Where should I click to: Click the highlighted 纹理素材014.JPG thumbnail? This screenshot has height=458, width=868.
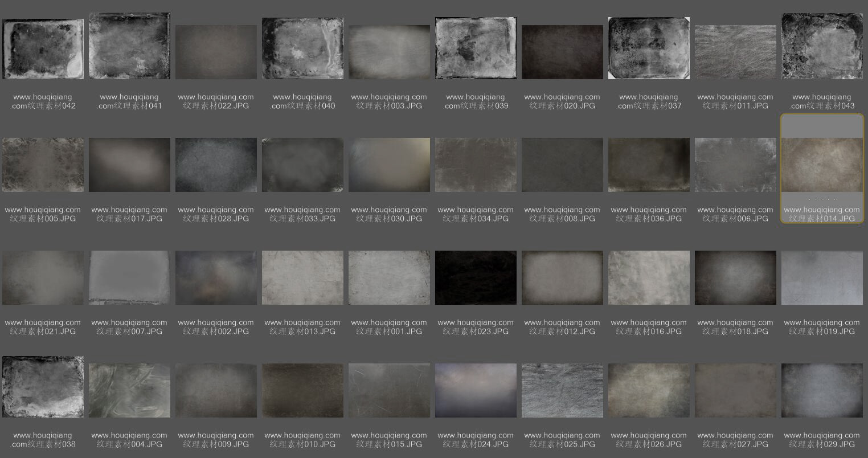pos(822,165)
